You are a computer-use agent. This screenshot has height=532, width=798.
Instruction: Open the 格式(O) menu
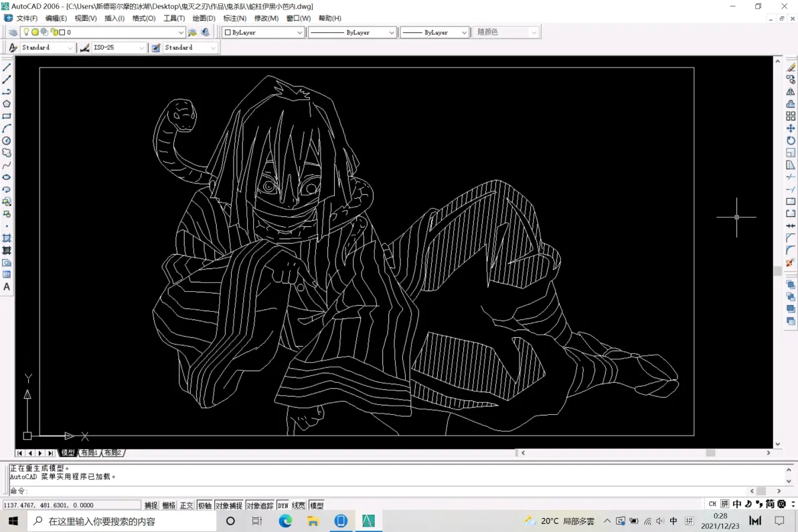click(x=144, y=18)
